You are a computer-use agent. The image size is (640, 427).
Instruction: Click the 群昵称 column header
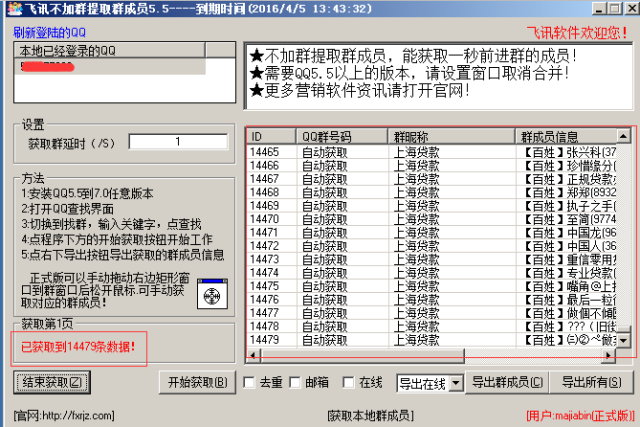[451, 136]
